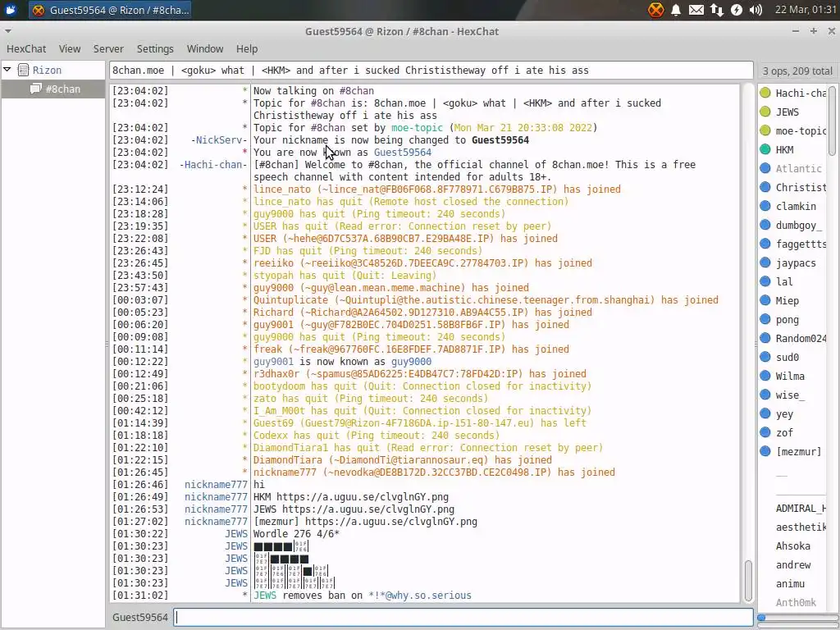This screenshot has height=630, width=840.
Task: Select user zof's status icon
Action: [x=765, y=432]
